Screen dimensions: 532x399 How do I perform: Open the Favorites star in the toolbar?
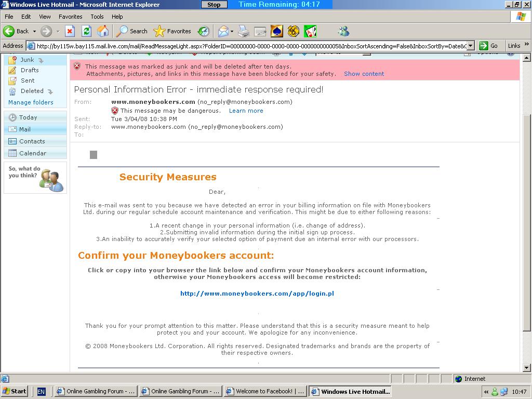(x=172, y=31)
